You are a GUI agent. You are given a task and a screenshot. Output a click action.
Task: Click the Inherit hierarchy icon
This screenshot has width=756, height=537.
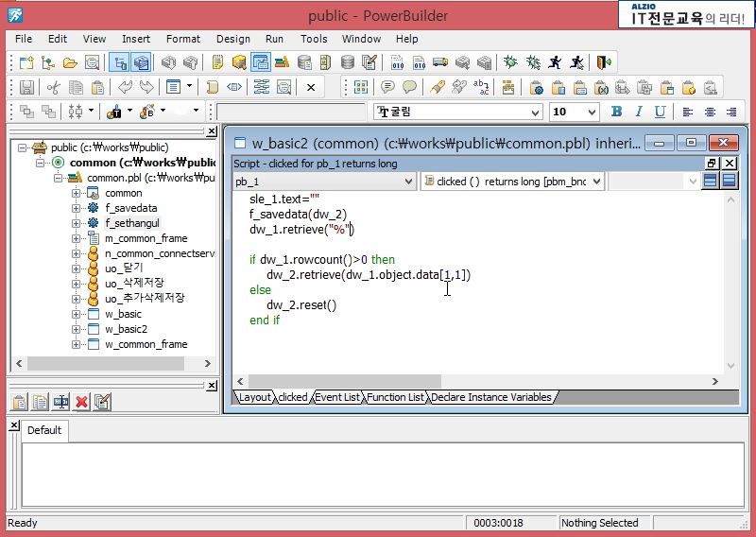[x=48, y=62]
